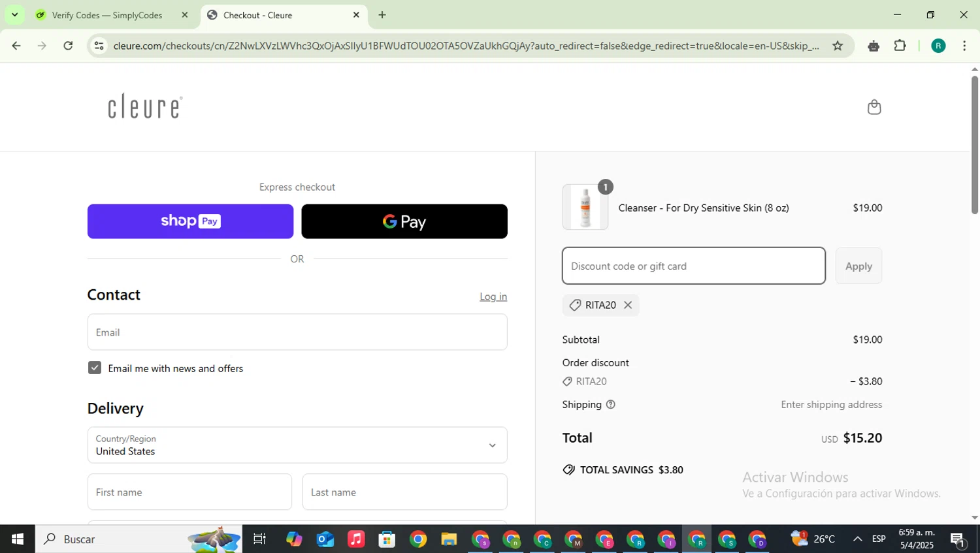Click the browser address bar URL
This screenshot has height=553, width=980.
click(x=465, y=46)
